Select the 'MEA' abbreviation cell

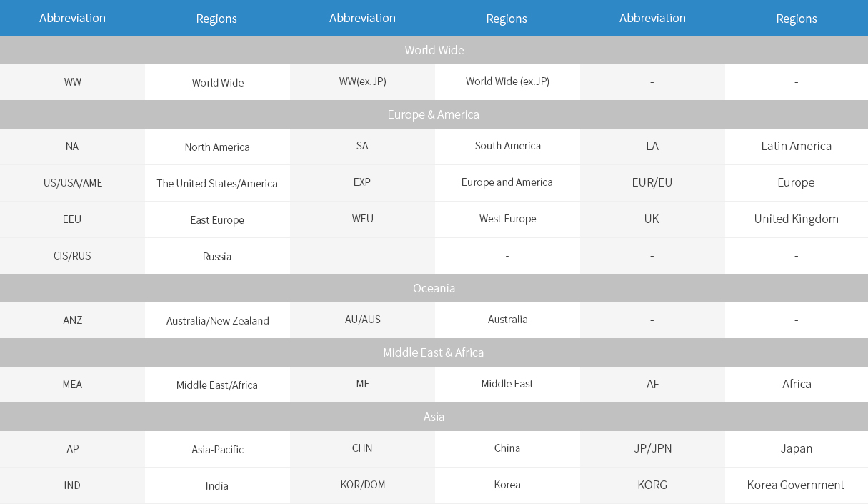pos(72,385)
